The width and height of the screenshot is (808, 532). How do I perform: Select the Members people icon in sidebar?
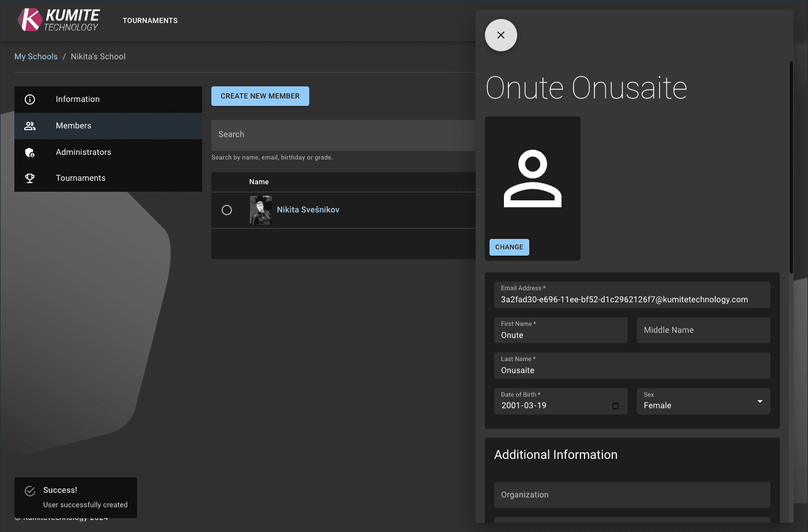pos(29,126)
